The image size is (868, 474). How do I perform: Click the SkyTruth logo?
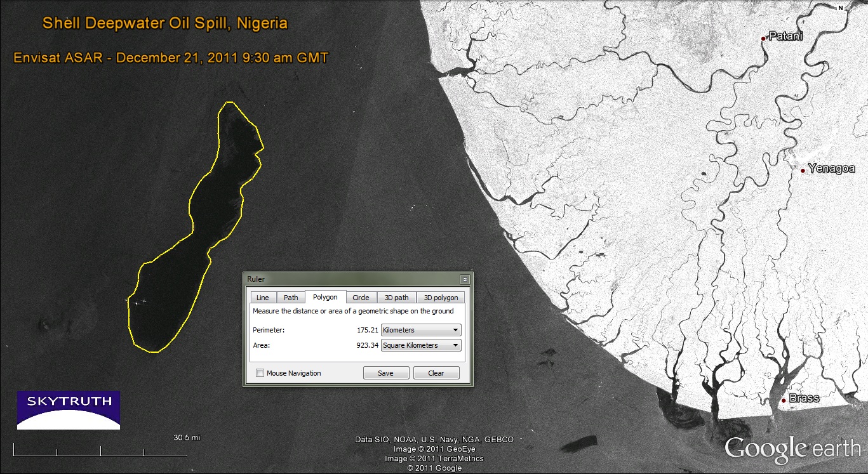click(69, 411)
